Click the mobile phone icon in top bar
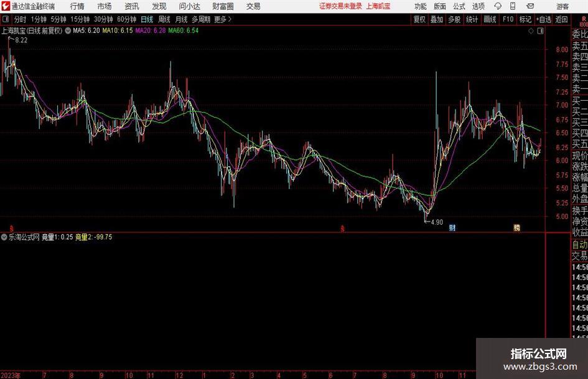This screenshot has width=588, height=379. [513, 6]
